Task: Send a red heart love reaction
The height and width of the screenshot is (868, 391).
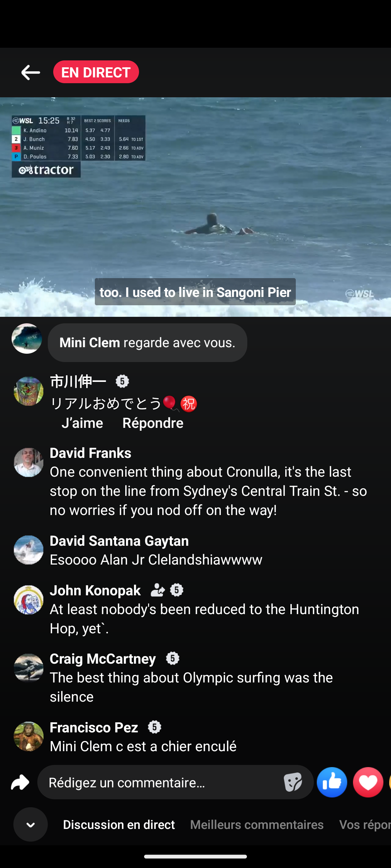Action: coord(368,782)
